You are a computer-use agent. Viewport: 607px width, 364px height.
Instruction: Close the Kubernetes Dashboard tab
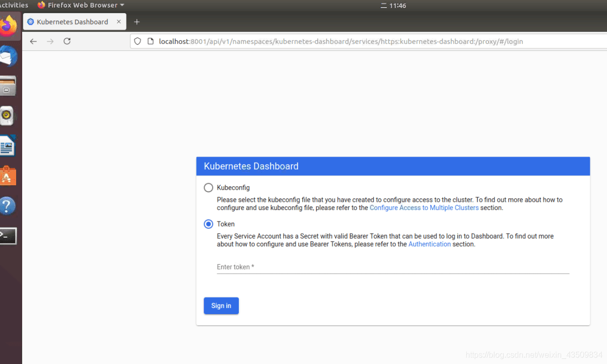pyautogui.click(x=119, y=22)
